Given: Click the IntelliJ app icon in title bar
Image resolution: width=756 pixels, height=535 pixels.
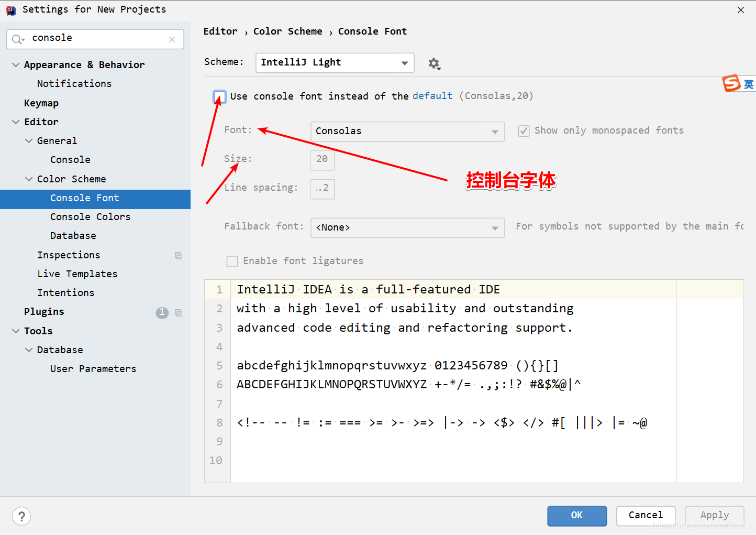Looking at the screenshot, I should [x=11, y=10].
